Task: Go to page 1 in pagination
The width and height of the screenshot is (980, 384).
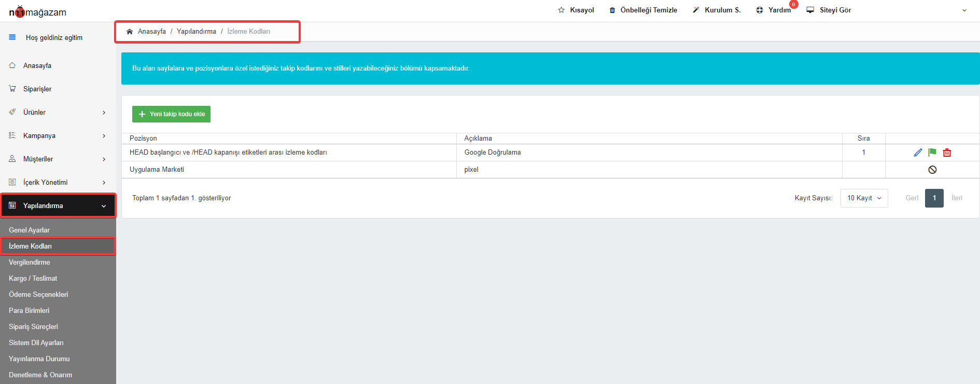Action: point(934,198)
